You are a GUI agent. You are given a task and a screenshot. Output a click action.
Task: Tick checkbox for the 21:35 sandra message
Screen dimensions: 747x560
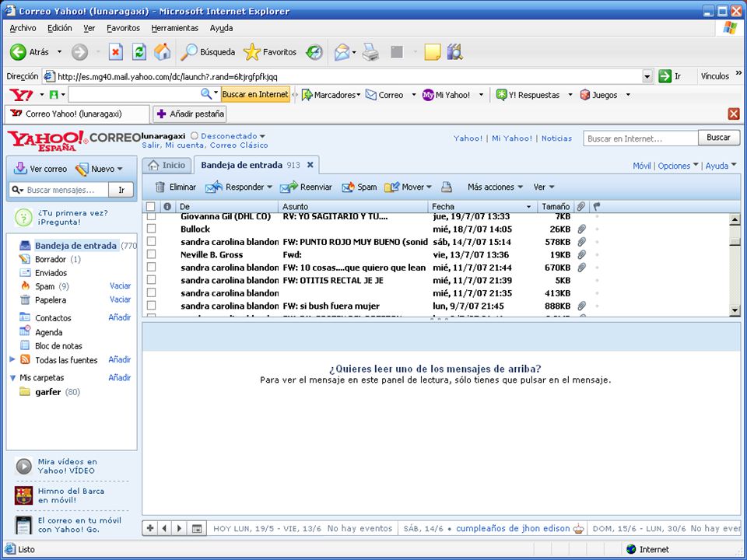coord(152,293)
